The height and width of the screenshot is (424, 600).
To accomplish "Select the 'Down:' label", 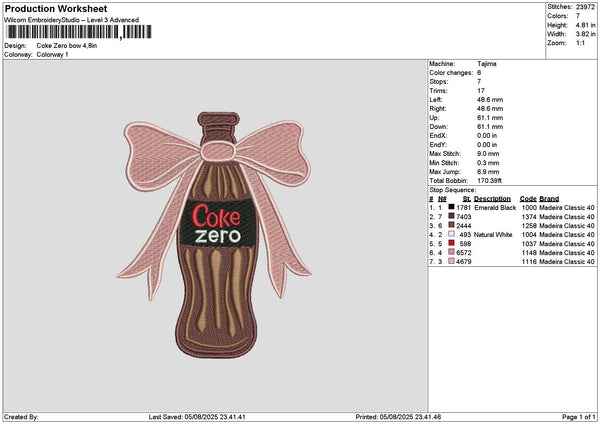I will pyautogui.click(x=439, y=127).
